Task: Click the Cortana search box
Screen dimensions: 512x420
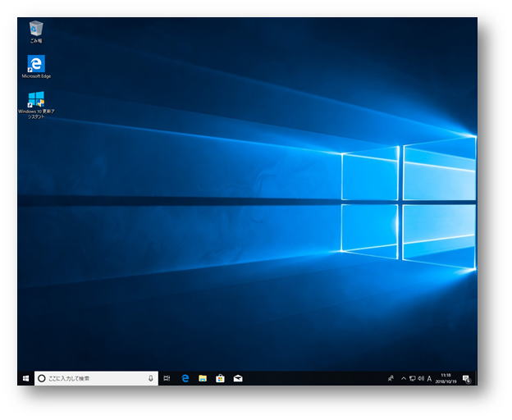Action: click(96, 378)
